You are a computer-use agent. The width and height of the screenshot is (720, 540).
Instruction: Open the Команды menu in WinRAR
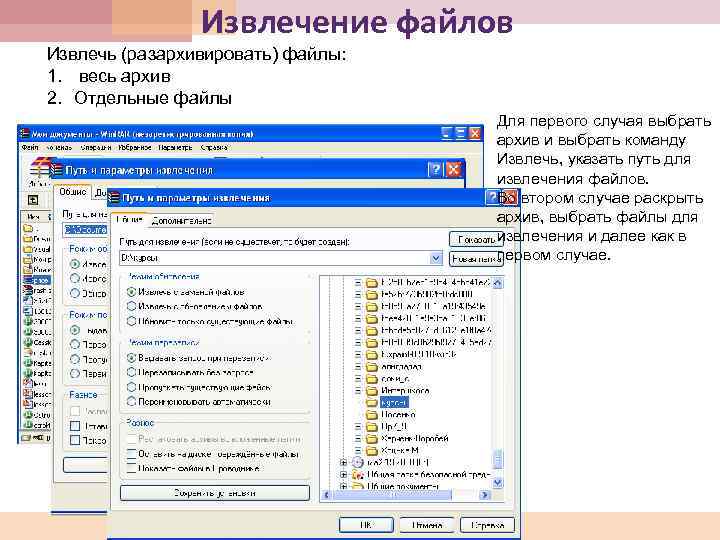pos(59,147)
